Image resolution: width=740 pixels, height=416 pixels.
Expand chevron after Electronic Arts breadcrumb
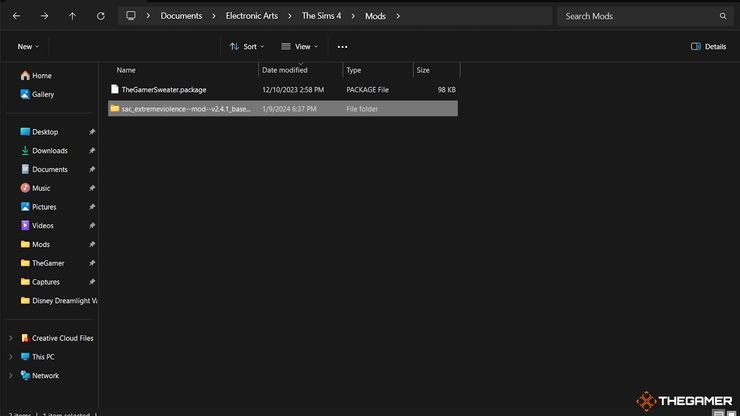[x=290, y=16]
